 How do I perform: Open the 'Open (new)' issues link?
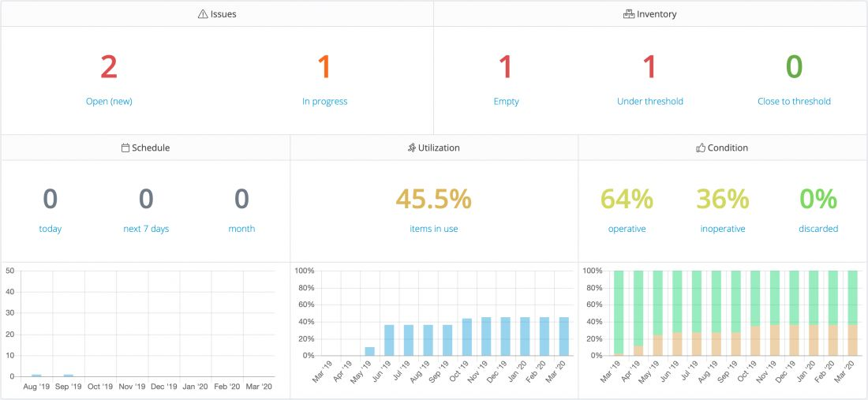pos(109,101)
